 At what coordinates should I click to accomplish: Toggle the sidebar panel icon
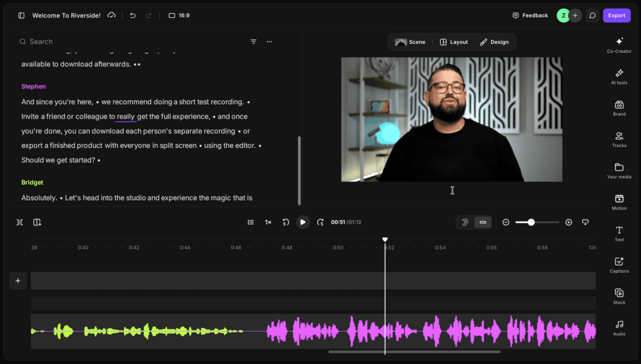click(21, 15)
